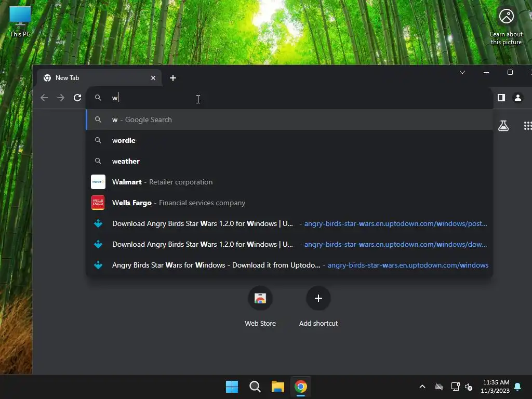The image size is (532, 399).
Task: Show hidden icons tray chevron
Action: 422,387
